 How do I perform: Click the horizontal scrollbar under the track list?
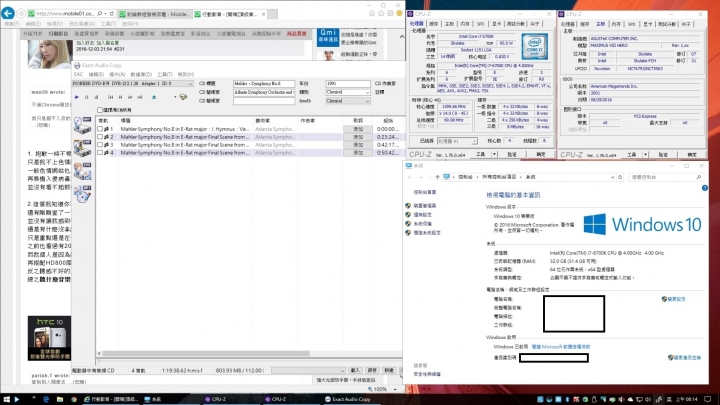tap(206, 354)
